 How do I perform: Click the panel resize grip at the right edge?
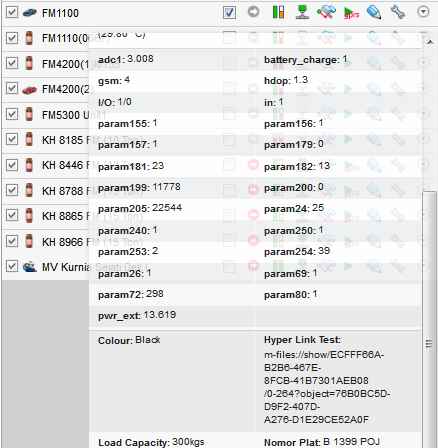click(x=429, y=343)
